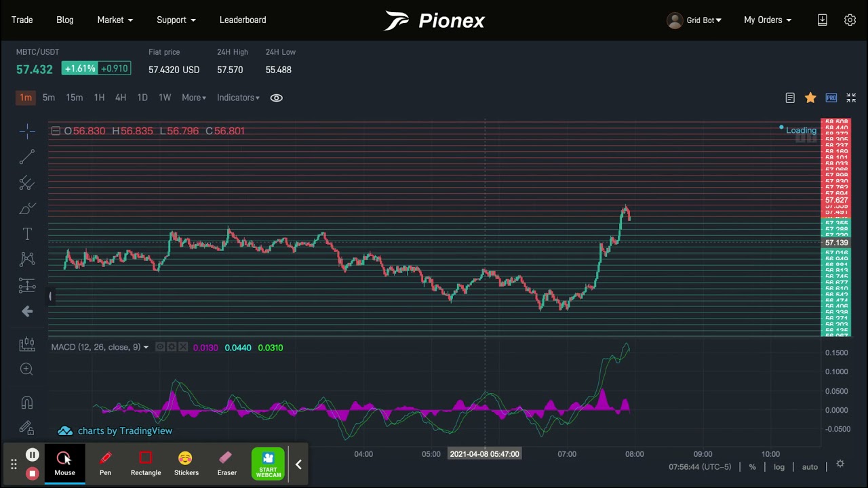Select the recorder Eraser tool
868x488 pixels.
point(226,464)
